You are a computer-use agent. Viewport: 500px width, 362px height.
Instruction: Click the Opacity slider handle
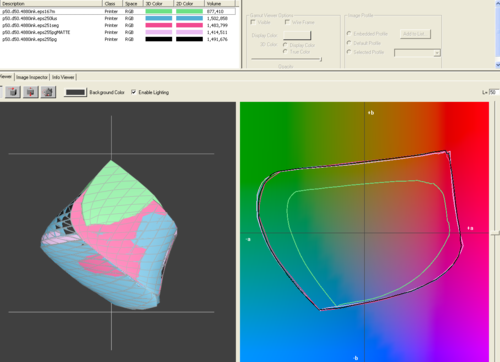(x=321, y=59)
